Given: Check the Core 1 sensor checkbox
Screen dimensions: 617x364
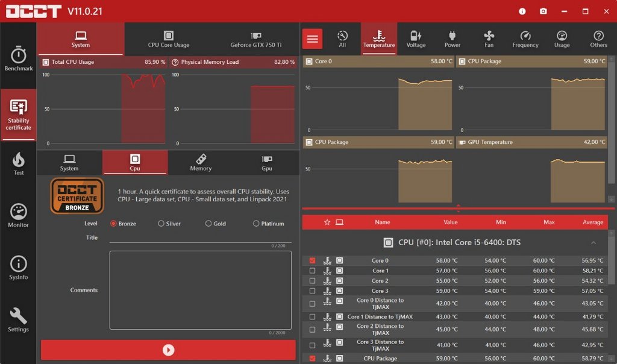Looking at the screenshot, I should point(313,271).
